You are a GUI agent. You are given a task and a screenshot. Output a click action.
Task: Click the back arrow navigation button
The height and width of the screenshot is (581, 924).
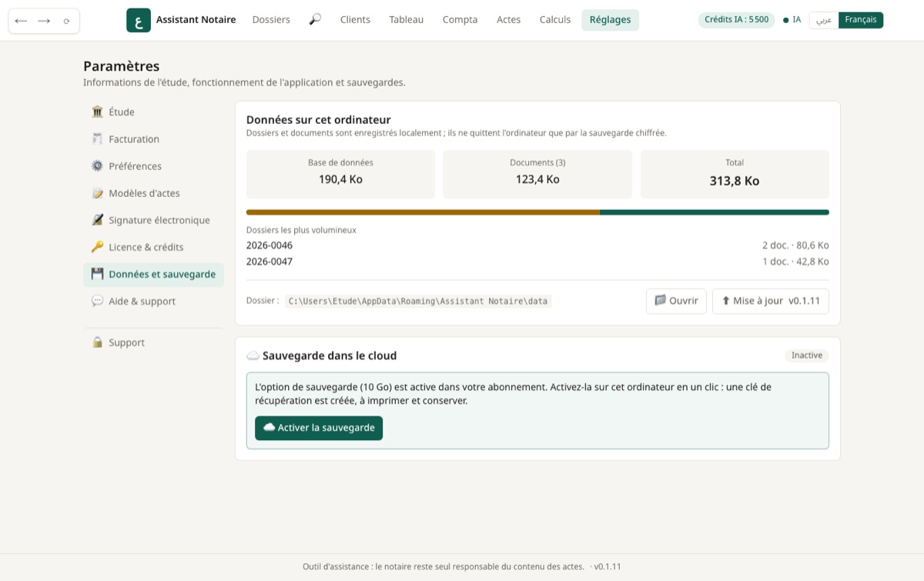[x=21, y=21]
